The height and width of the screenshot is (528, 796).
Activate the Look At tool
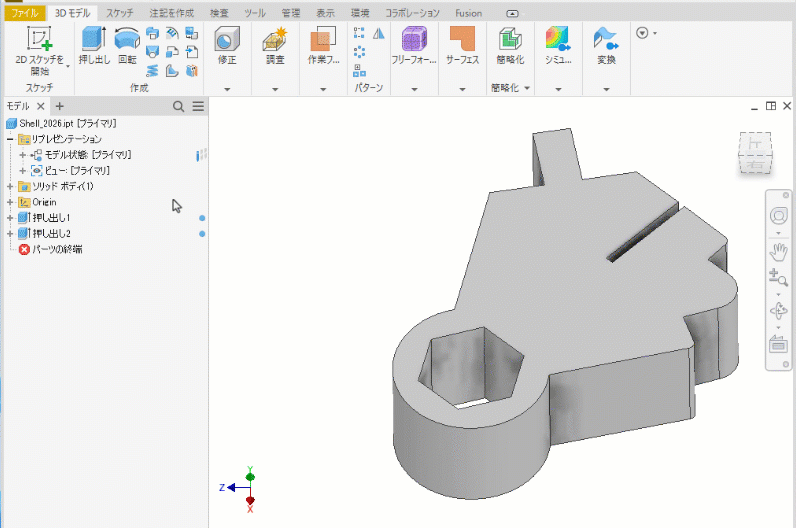click(778, 344)
